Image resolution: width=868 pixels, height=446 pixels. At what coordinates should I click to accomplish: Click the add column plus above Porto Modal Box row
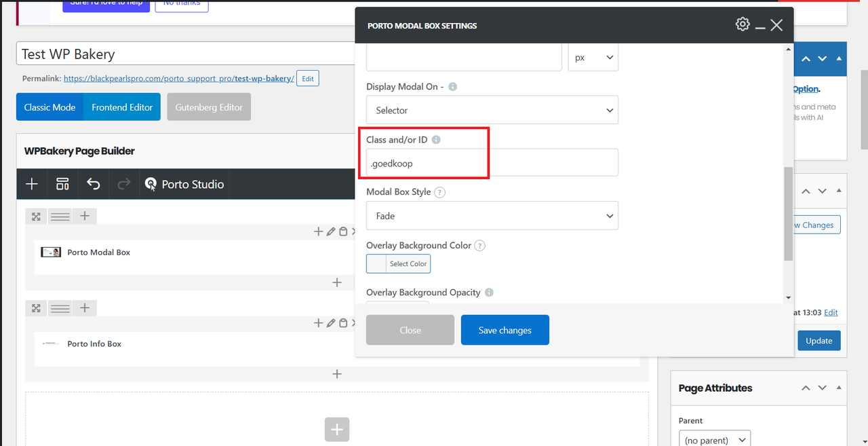(85, 217)
